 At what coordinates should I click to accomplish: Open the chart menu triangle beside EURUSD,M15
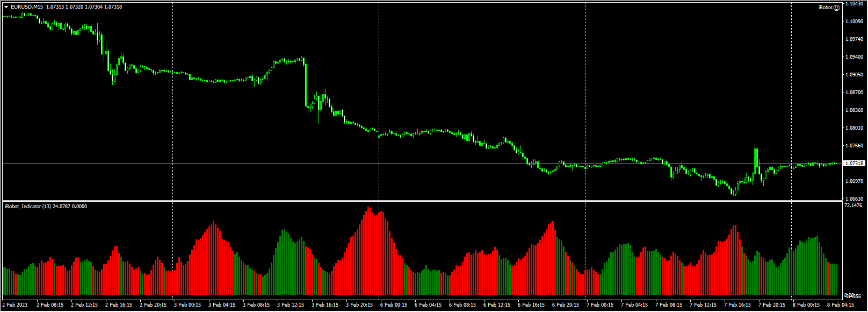click(6, 7)
